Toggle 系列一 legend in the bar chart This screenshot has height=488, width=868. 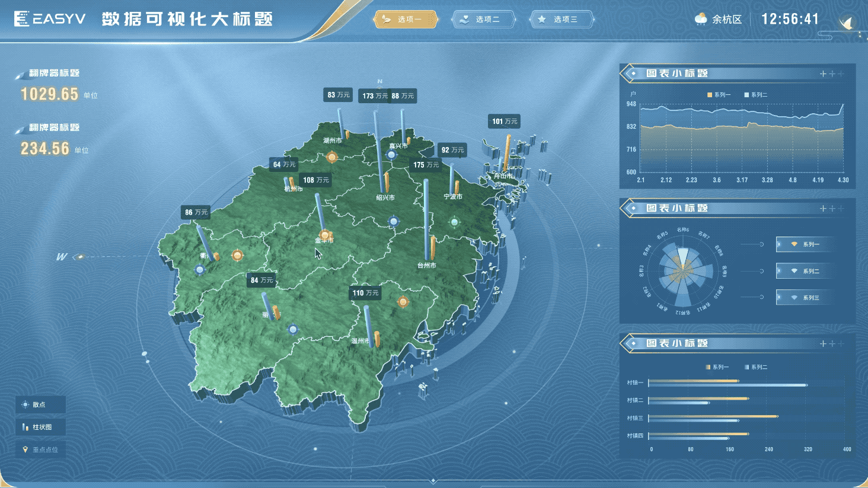[x=717, y=367]
